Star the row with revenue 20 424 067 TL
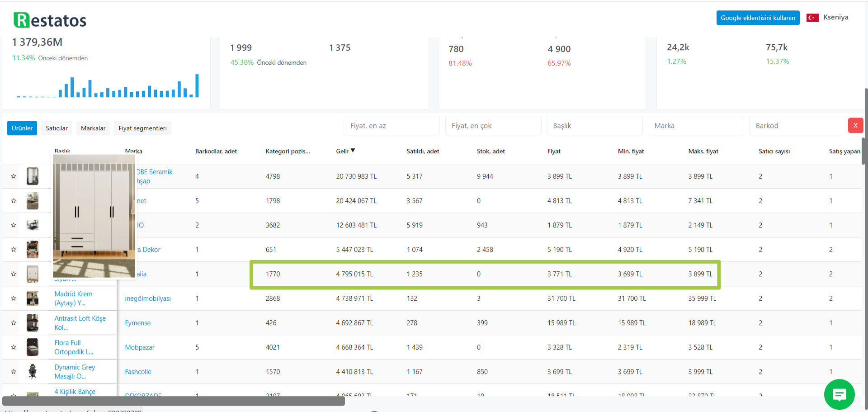The height and width of the screenshot is (412, 868). (x=14, y=201)
